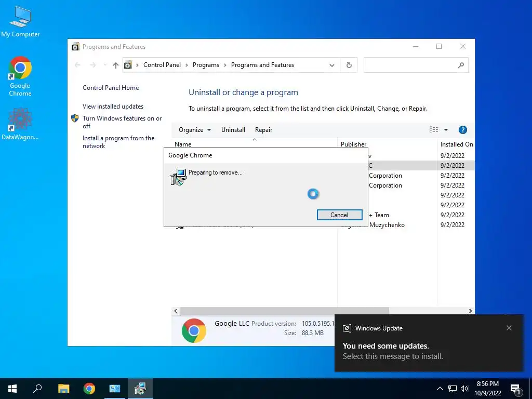532x399 pixels.
Task: Dismiss the Windows Update notification
Action: 509,328
